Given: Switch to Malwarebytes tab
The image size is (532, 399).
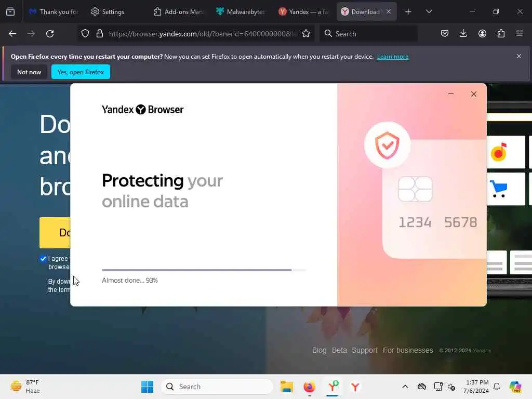Looking at the screenshot, I should (241, 12).
